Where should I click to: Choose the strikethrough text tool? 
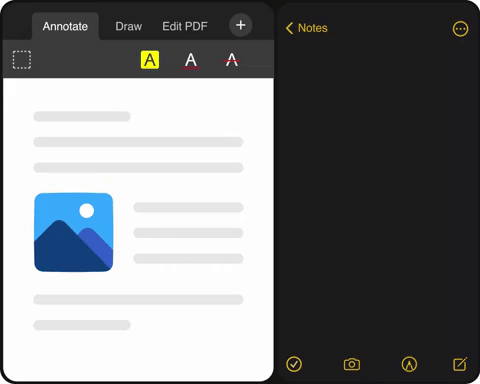(232, 60)
